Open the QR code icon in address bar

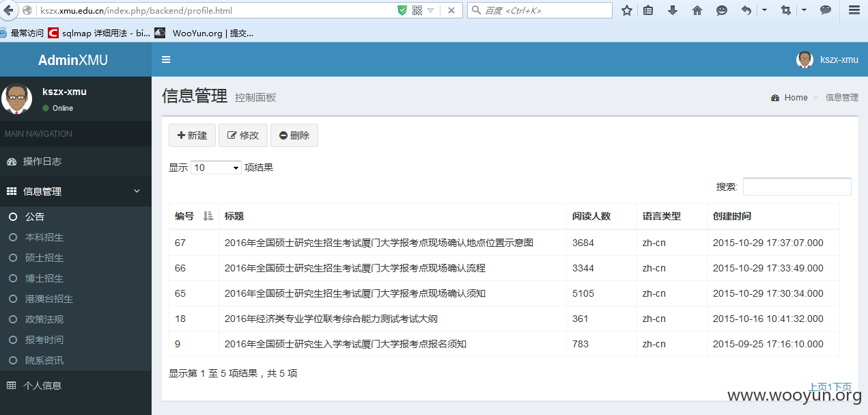pyautogui.click(x=417, y=10)
